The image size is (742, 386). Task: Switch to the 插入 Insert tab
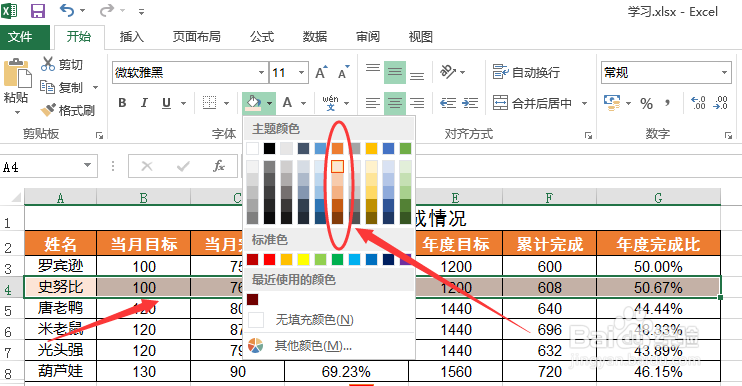[132, 37]
